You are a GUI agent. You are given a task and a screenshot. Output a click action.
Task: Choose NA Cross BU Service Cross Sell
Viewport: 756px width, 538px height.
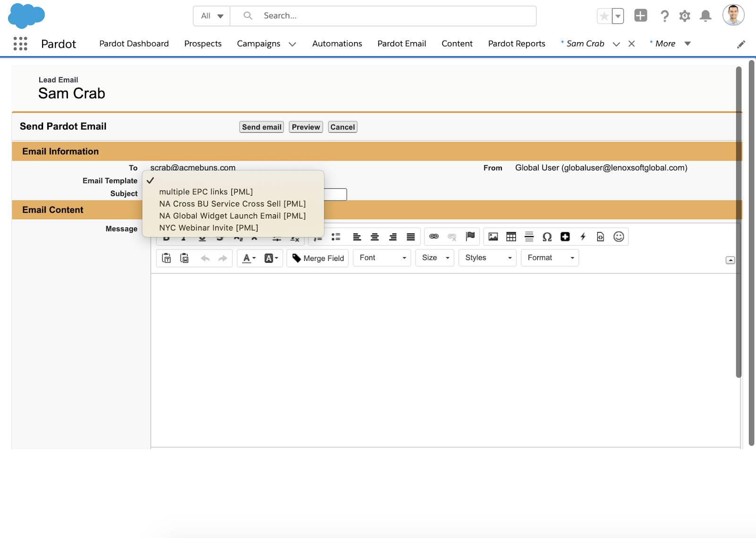tap(233, 204)
